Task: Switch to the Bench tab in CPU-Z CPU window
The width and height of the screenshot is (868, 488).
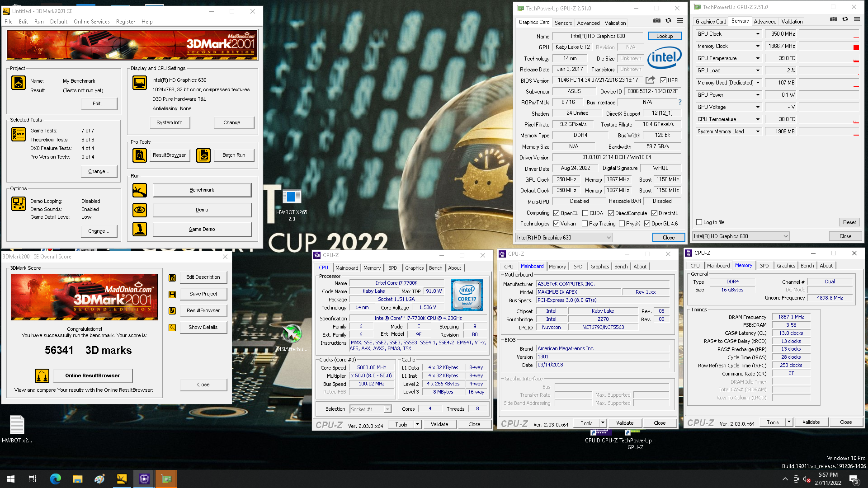Action: (x=436, y=268)
